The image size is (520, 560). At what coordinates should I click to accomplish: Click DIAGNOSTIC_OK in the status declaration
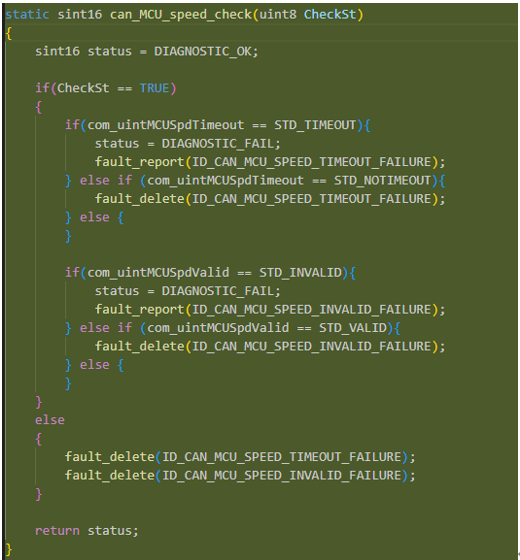203,51
